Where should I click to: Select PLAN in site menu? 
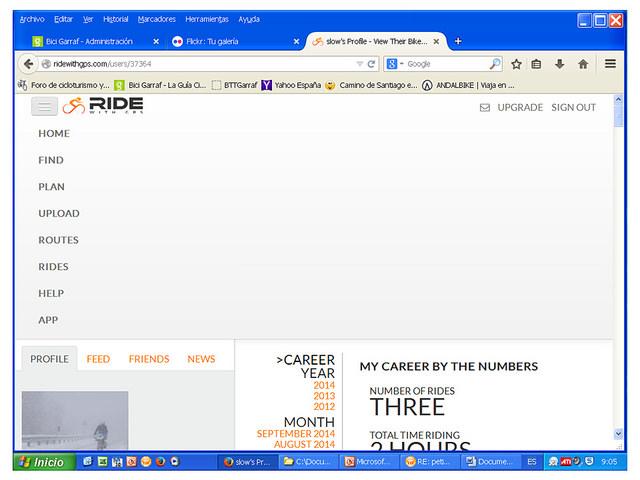pos(51,187)
